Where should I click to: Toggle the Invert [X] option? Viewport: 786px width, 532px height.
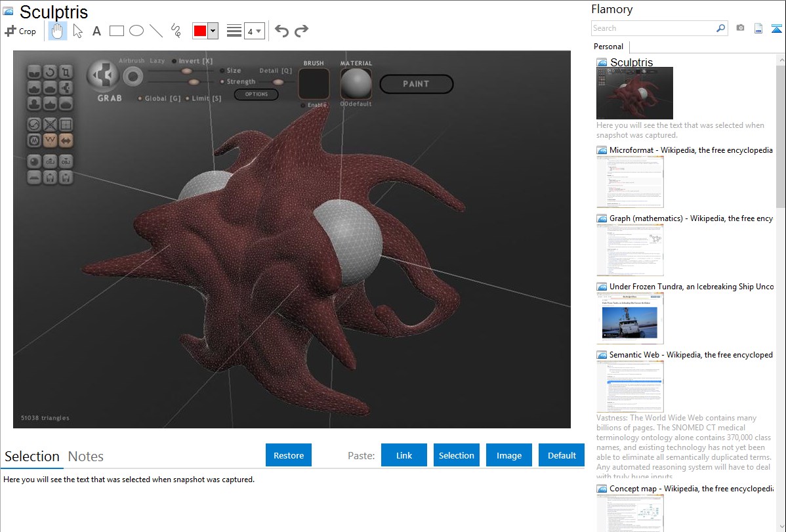(x=175, y=61)
